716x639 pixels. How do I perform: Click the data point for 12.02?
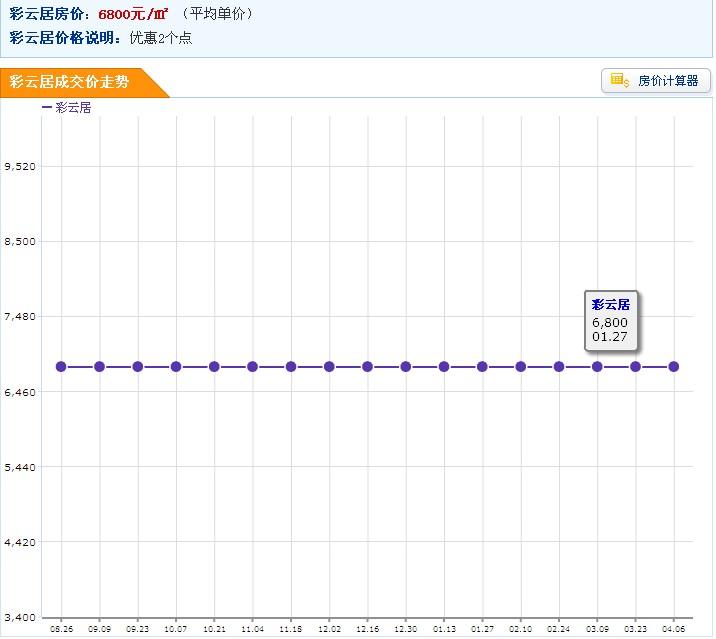[x=329, y=367]
